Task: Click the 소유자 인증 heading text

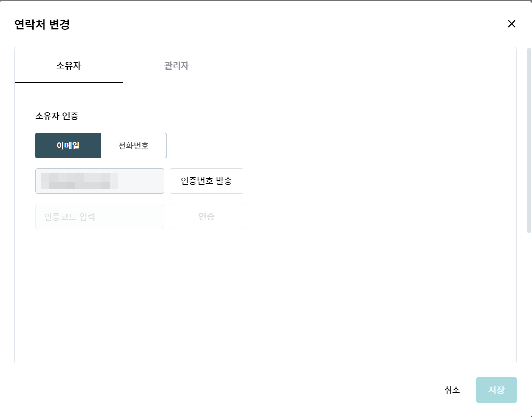Action: [x=57, y=116]
